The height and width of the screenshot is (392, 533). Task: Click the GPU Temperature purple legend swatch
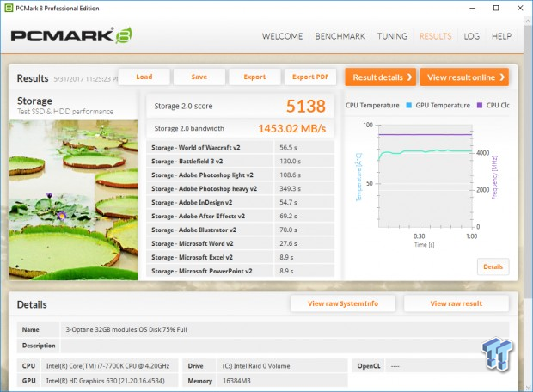click(x=480, y=106)
